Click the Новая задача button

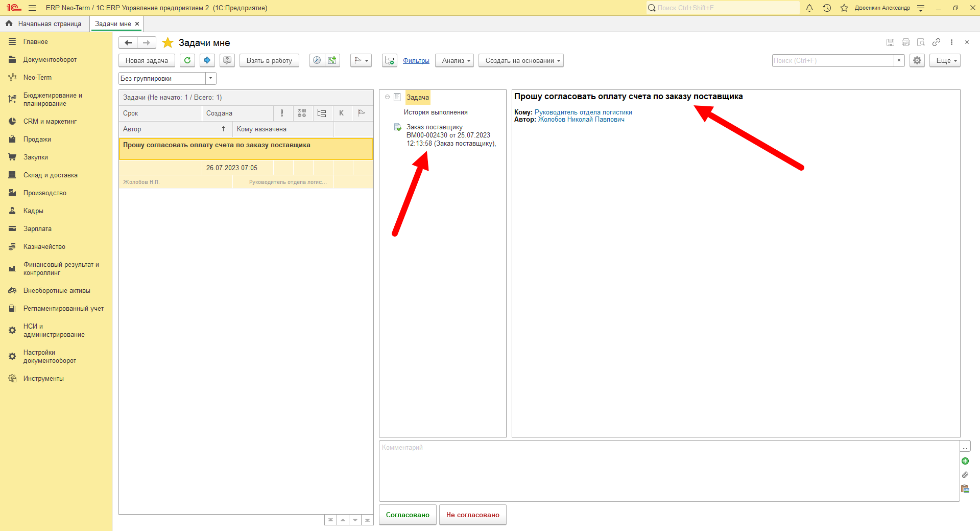pos(147,60)
